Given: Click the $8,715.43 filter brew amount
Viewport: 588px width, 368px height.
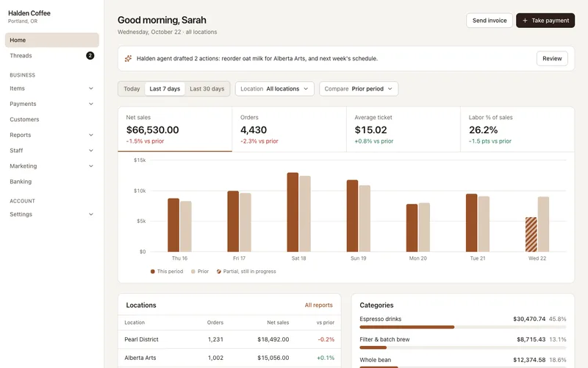Looking at the screenshot, I should [x=531, y=339].
